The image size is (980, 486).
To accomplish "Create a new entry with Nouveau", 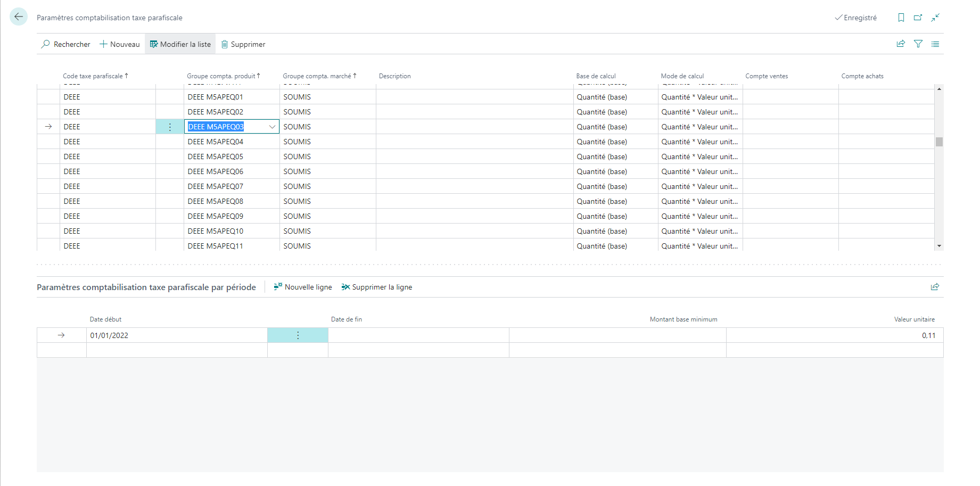I will click(x=120, y=44).
